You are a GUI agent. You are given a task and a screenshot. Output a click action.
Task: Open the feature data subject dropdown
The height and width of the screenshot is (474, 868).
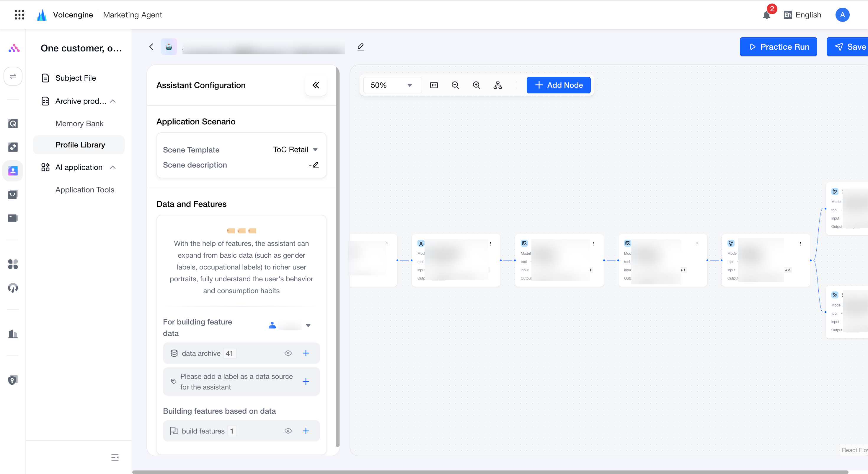pos(290,326)
